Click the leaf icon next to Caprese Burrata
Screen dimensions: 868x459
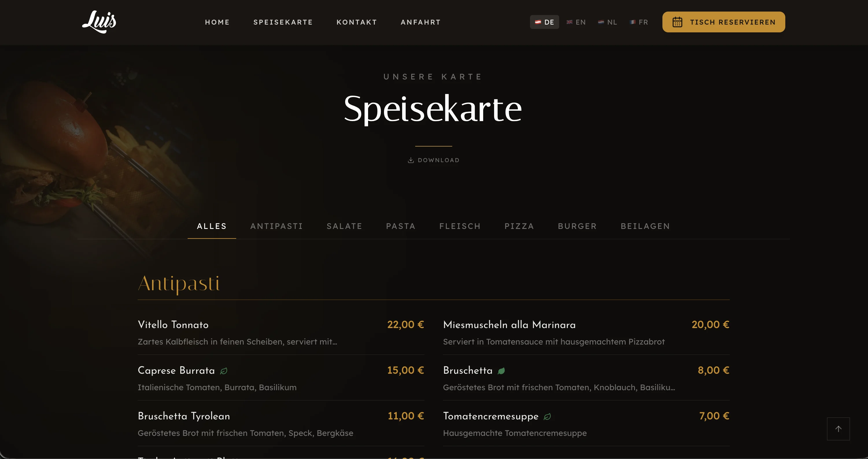[x=224, y=371]
